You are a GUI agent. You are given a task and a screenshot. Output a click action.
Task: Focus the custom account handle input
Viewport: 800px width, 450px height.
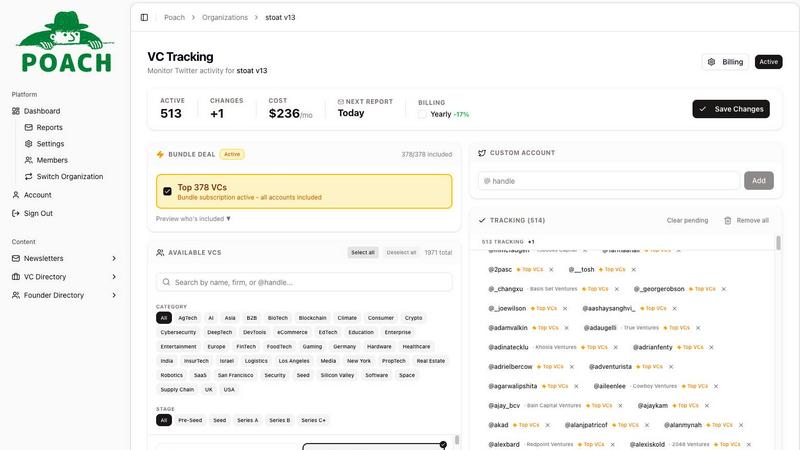[x=609, y=181]
